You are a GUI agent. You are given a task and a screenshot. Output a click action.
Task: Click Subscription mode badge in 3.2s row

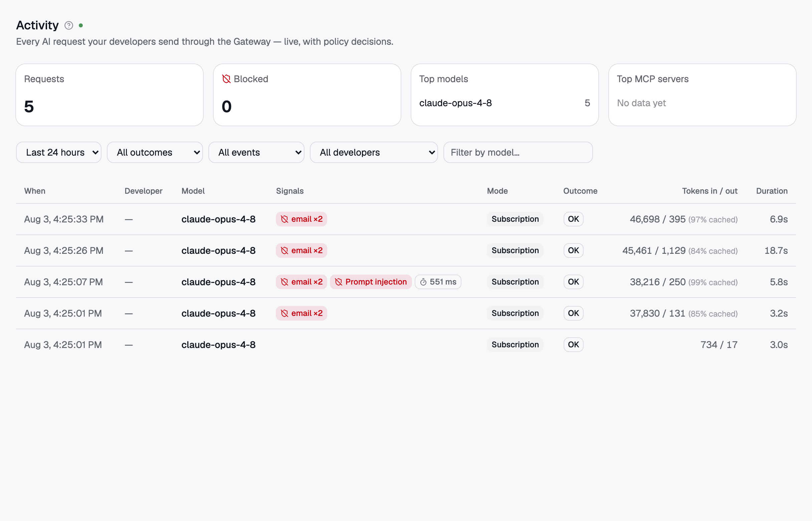(516, 314)
